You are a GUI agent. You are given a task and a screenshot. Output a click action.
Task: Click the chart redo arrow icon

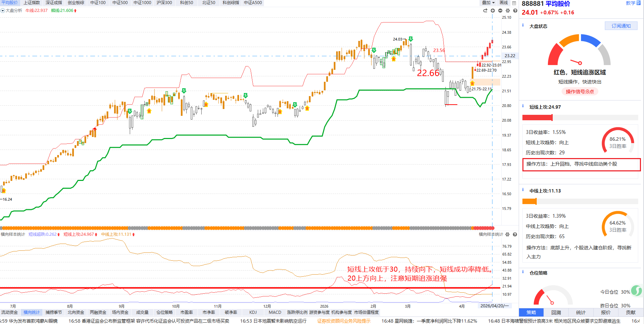click(x=485, y=11)
